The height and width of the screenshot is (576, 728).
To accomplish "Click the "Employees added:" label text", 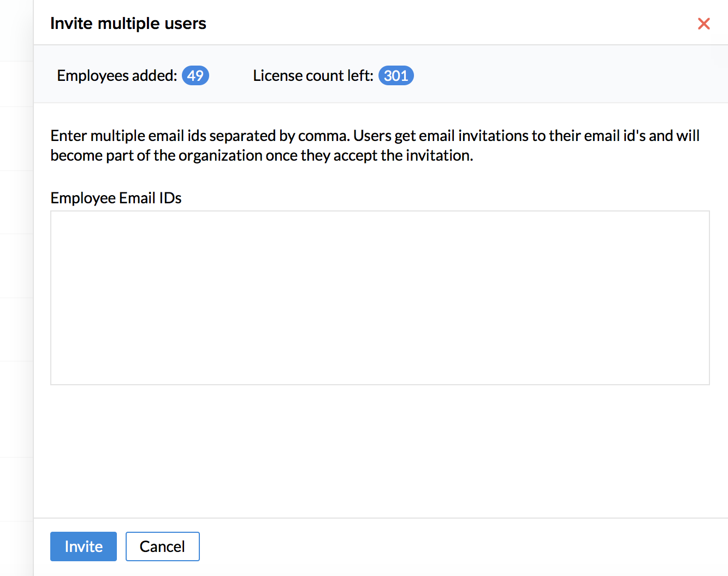I will pyautogui.click(x=117, y=75).
